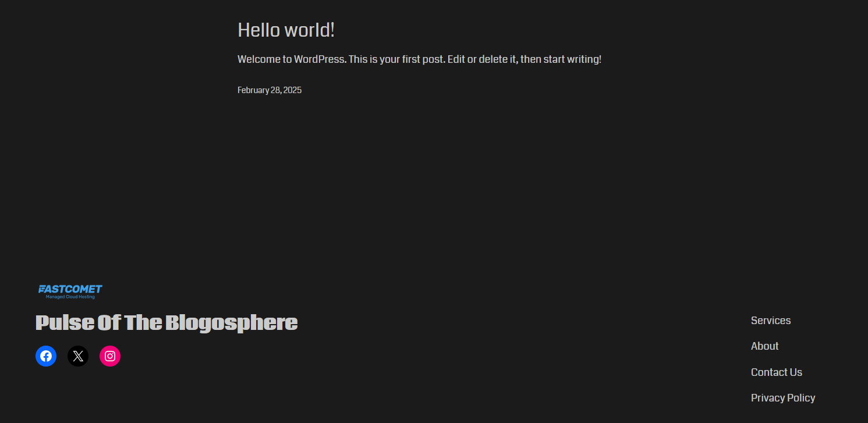Click the X (Twitter) social icon
The image size is (868, 423).
78,356
